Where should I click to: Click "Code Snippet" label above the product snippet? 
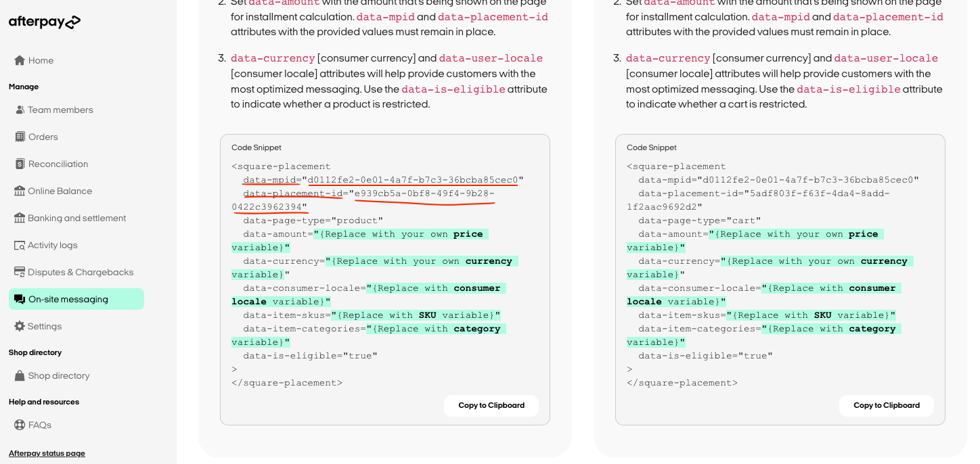coord(257,147)
